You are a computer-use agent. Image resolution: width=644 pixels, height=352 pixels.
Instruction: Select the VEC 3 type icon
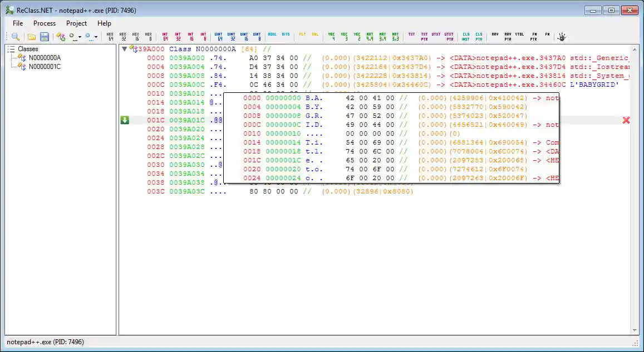click(x=345, y=37)
